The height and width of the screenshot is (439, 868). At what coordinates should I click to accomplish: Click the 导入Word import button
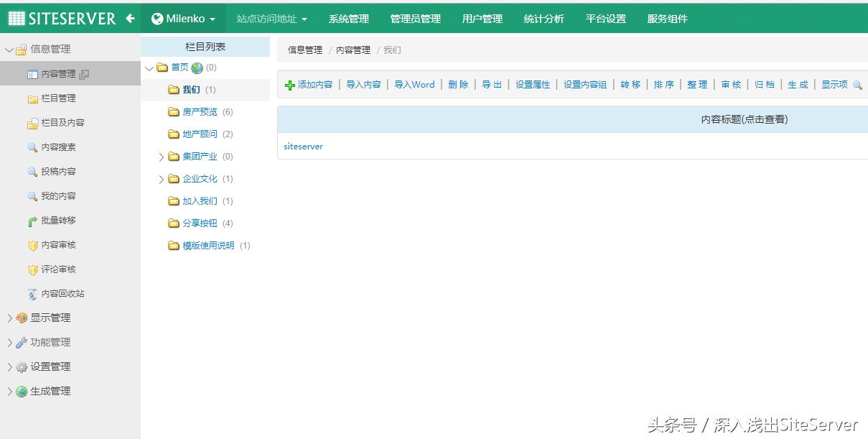coord(414,84)
